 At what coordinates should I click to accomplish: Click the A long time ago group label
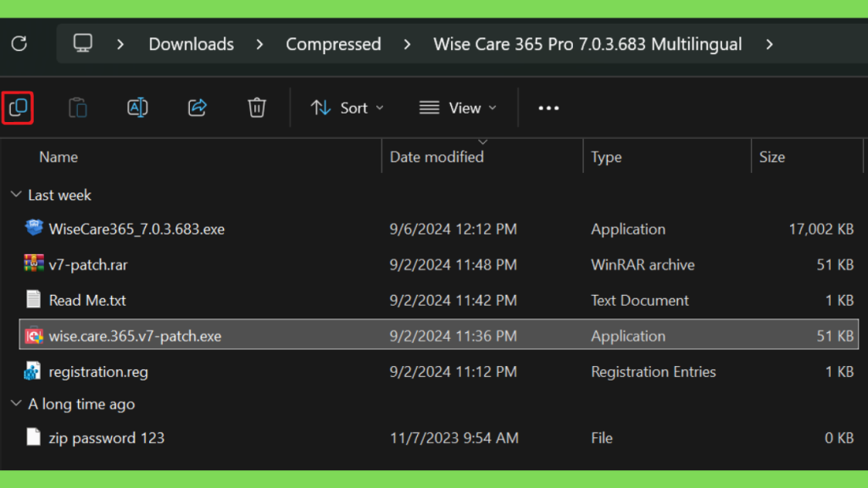tap(81, 404)
